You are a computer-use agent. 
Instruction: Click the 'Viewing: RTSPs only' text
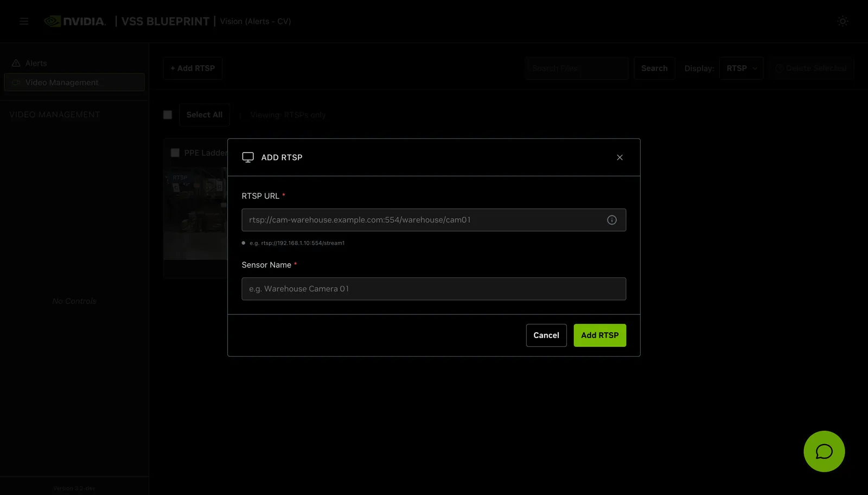click(288, 115)
